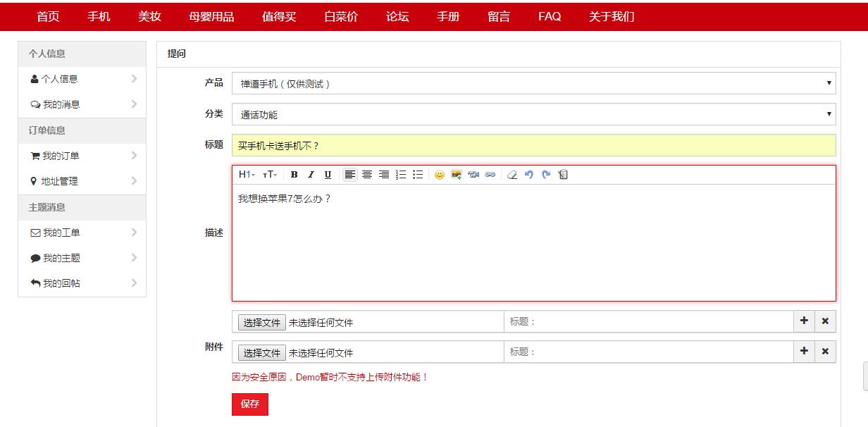Screen dimensions: 868x427
Task: Click the 标题 title input field
Action: click(533, 145)
